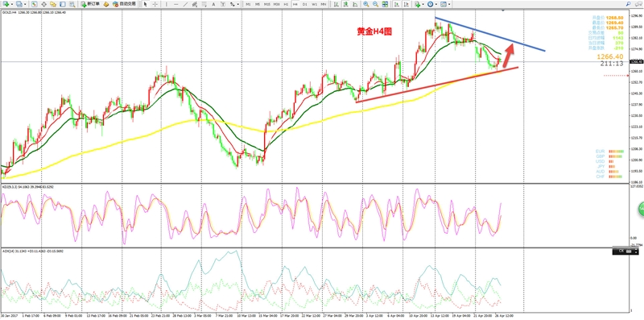Open the Strategy Tester icon
The height and width of the screenshot is (320, 644).
click(72, 4)
